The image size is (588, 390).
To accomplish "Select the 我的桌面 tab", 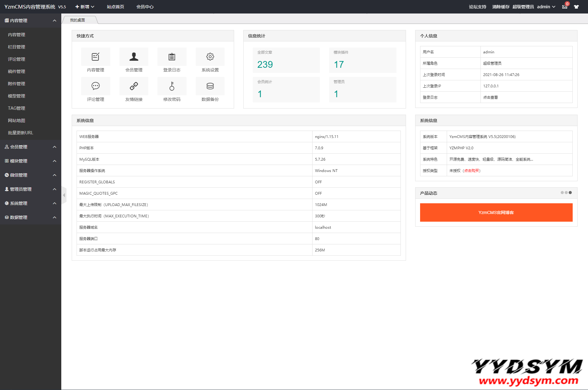I will point(78,20).
